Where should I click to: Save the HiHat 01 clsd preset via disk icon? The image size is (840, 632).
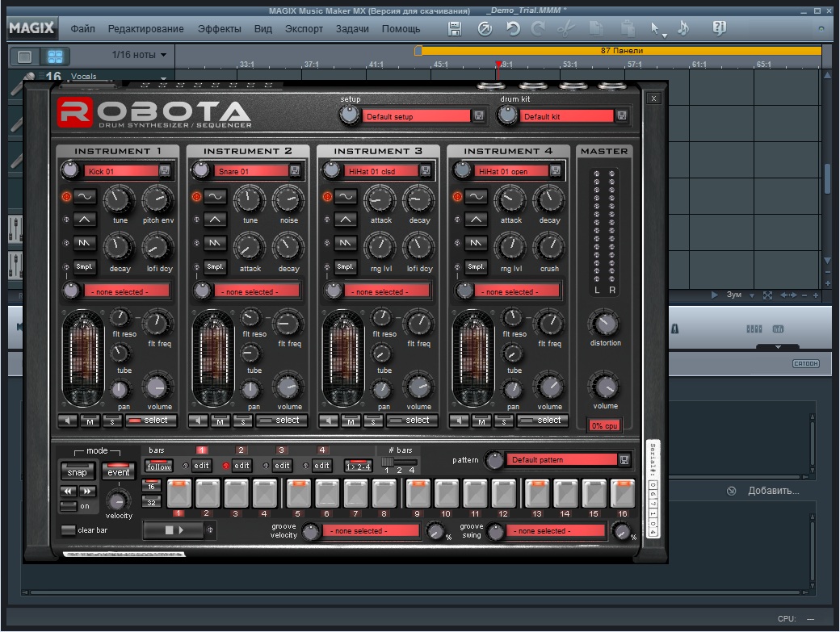[426, 170]
